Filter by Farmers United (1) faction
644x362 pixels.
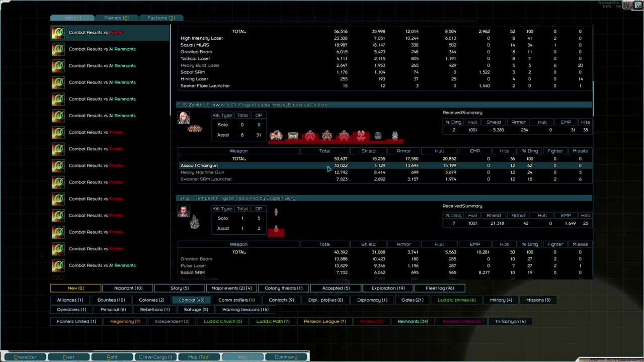click(x=76, y=321)
